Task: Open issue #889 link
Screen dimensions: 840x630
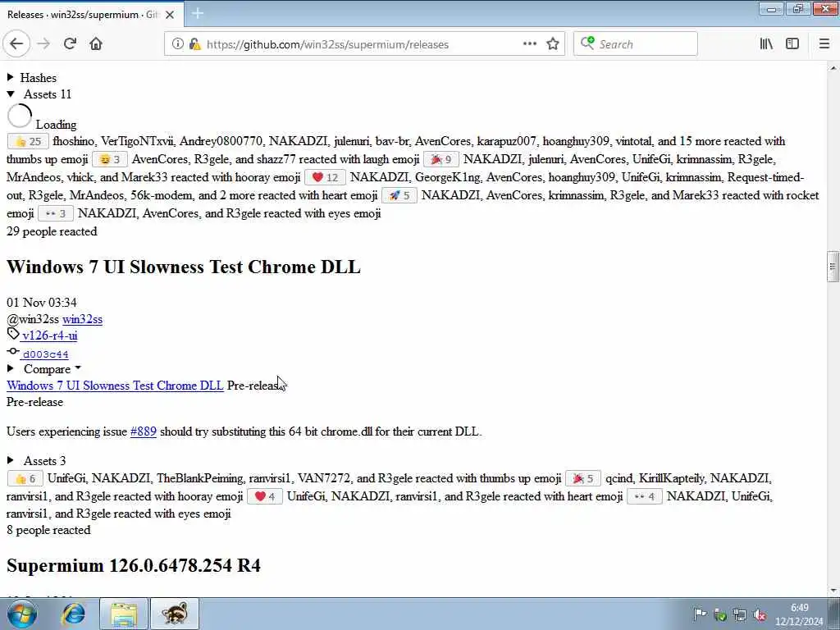Action: [x=143, y=431]
